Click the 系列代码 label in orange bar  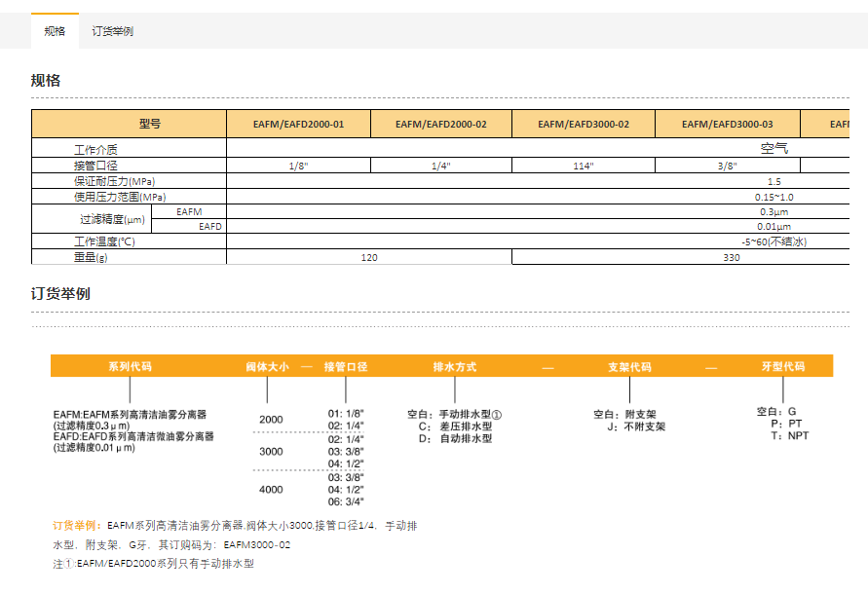coord(130,367)
